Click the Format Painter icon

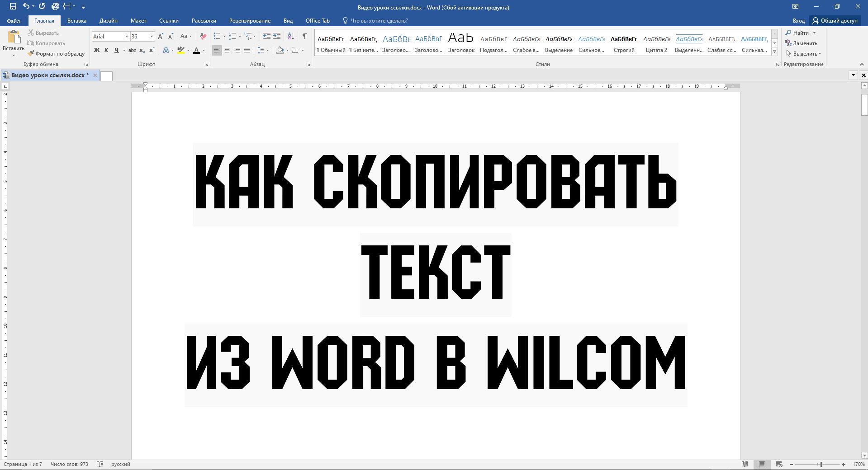click(x=30, y=53)
